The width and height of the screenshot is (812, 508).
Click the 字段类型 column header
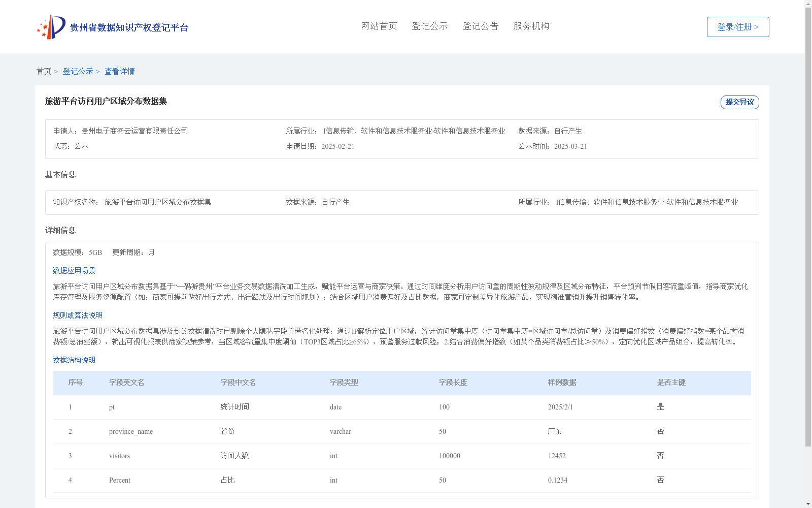[344, 383]
